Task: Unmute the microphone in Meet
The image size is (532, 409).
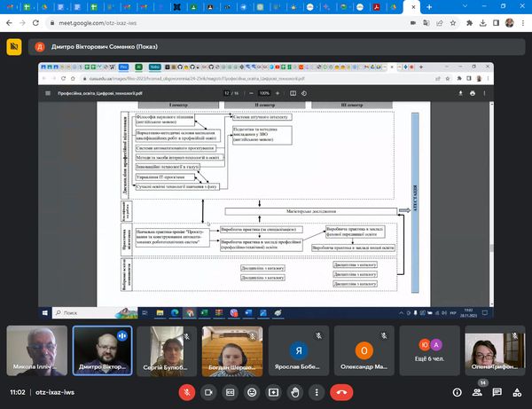Action: pyautogui.click(x=187, y=391)
